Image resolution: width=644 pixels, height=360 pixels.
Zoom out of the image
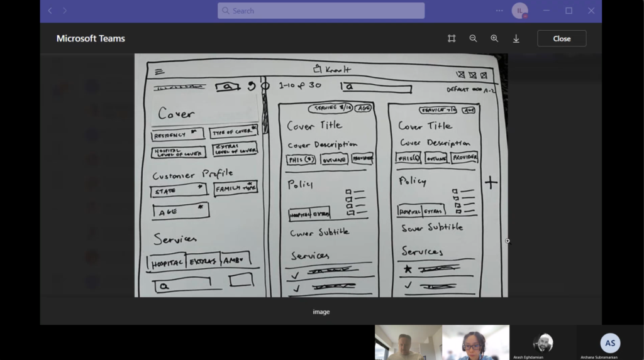(x=473, y=38)
